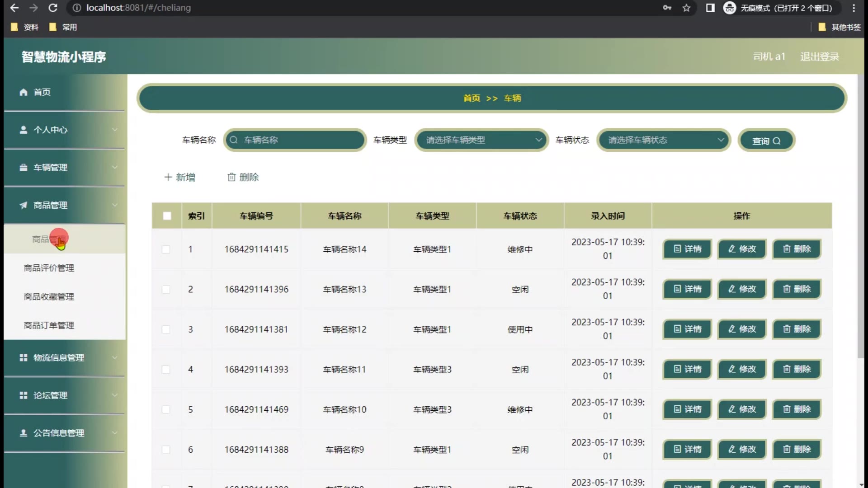Screen dimensions: 868x488
Task: Click the 查询 search button
Action: pyautogui.click(x=766, y=141)
